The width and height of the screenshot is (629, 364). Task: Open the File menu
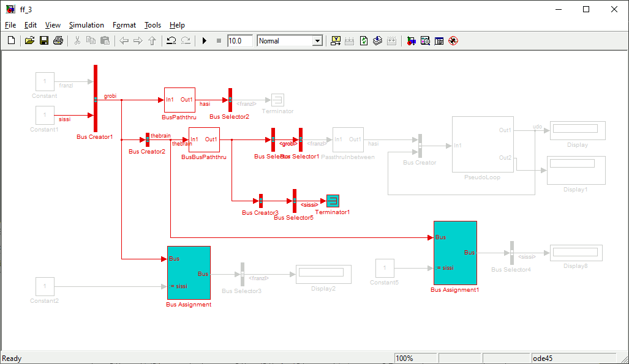[10, 25]
